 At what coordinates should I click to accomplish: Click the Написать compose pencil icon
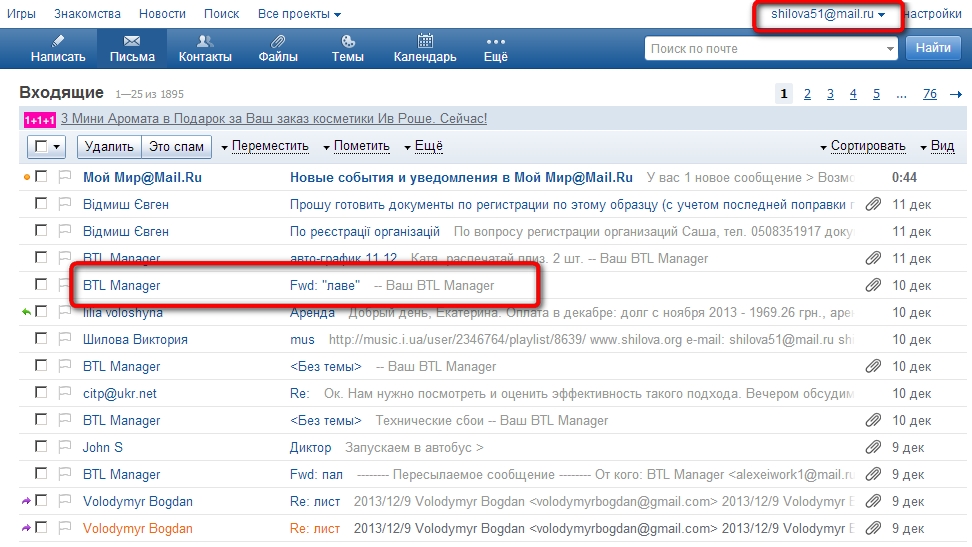pyautogui.click(x=58, y=41)
